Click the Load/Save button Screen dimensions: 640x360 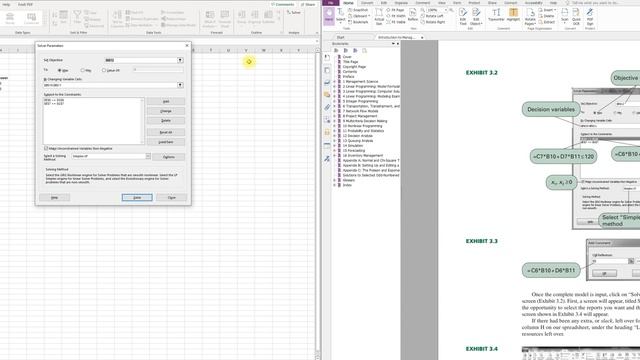[x=166, y=142]
